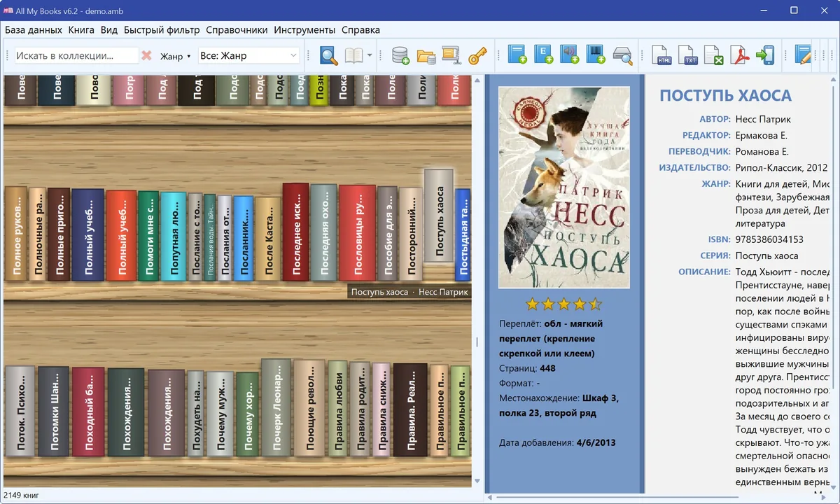840x504 pixels.
Task: Open the Вид menu
Action: (108, 30)
